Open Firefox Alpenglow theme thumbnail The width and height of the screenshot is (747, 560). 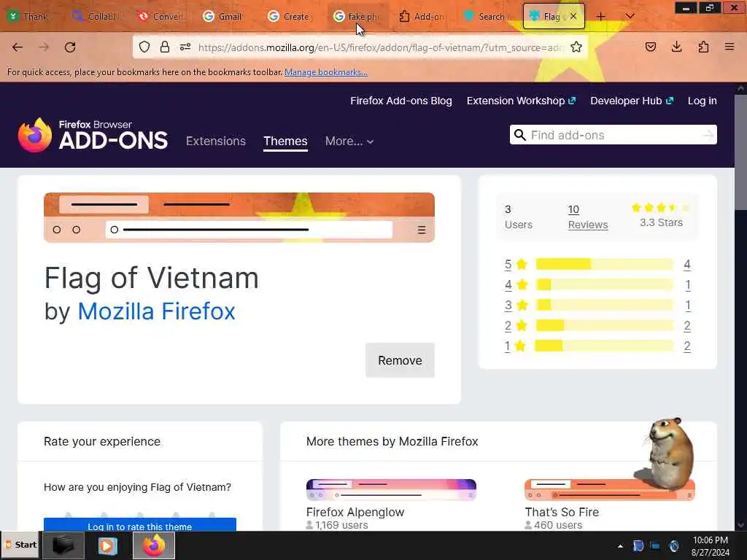click(x=391, y=490)
